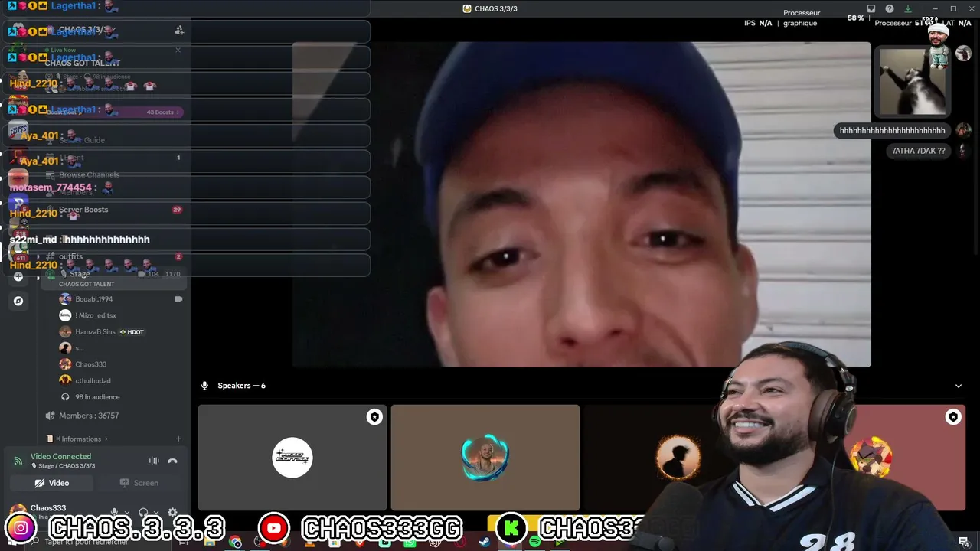Open the Discover servers compass icon
The image size is (980, 551).
point(18,301)
